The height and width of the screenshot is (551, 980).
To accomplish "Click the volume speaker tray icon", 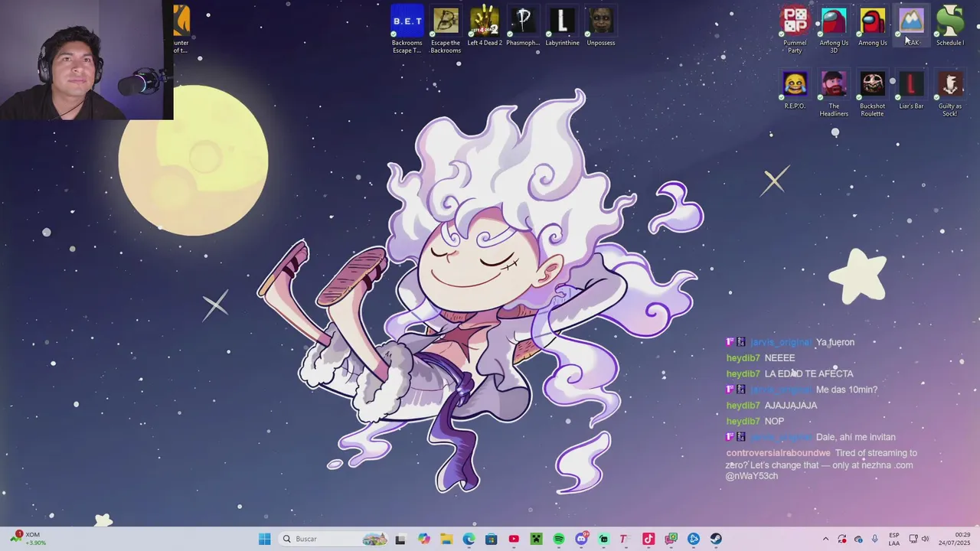I will tap(926, 539).
